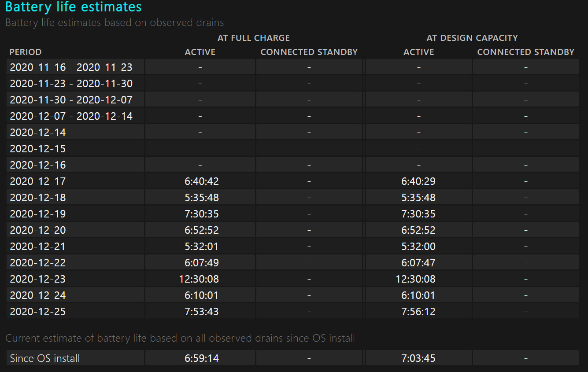This screenshot has height=372, width=588.
Task: Select the 6:40:29 design capacity value
Action: pos(418,181)
